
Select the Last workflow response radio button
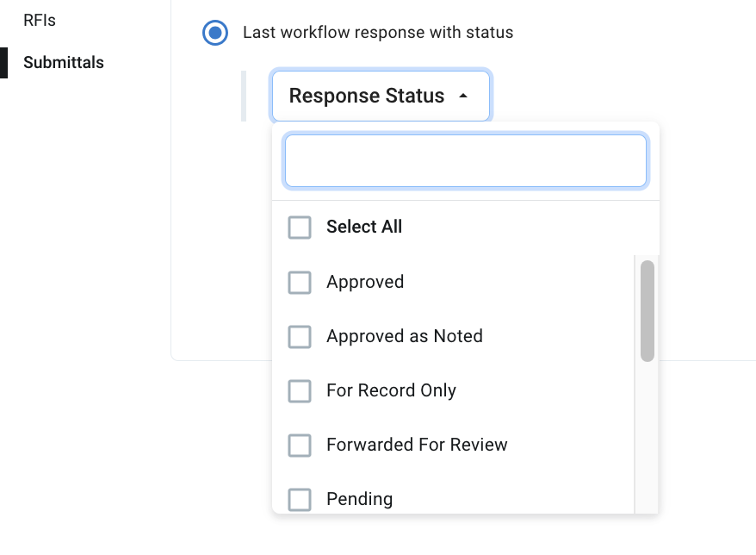pos(214,34)
